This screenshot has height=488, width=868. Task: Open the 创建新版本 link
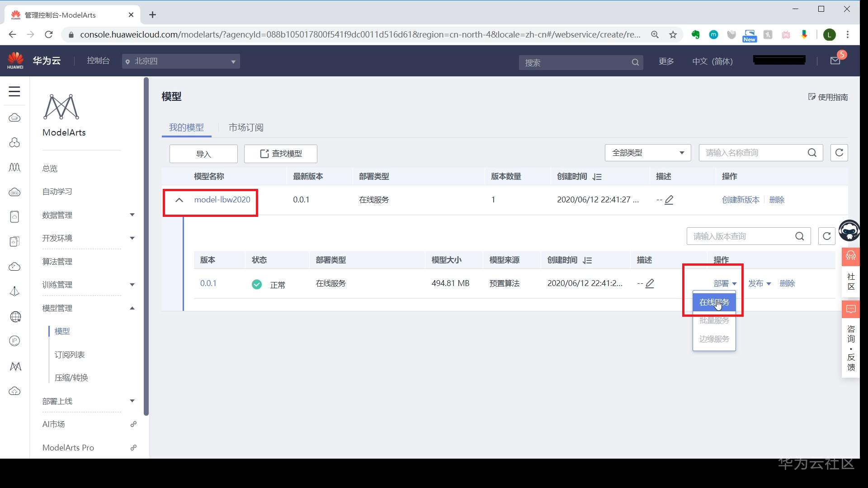(x=740, y=199)
